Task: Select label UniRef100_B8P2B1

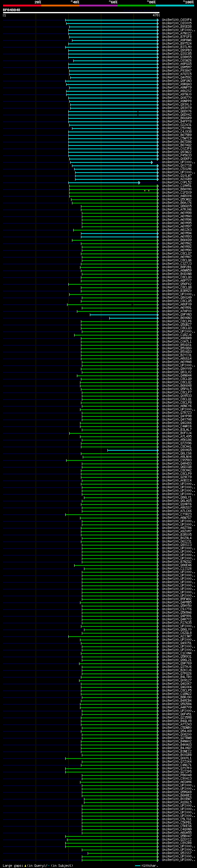Action: pos(177,267)
